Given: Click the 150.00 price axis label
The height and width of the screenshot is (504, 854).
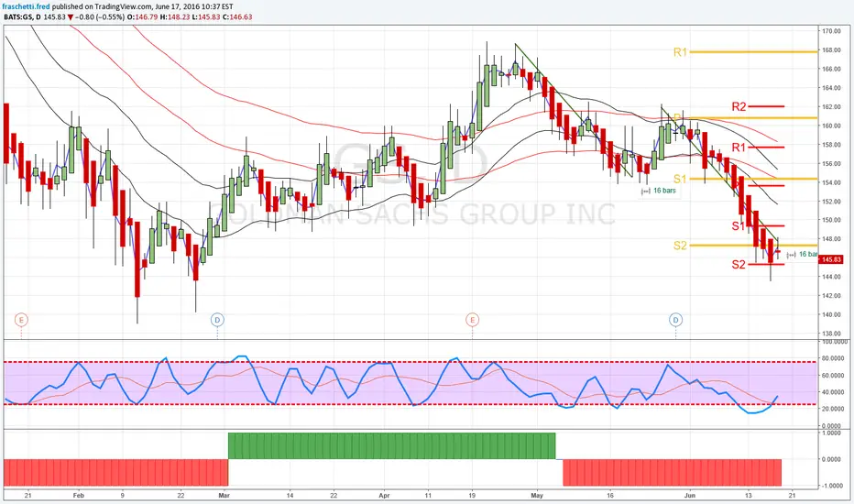Looking at the screenshot, I should pos(832,220).
